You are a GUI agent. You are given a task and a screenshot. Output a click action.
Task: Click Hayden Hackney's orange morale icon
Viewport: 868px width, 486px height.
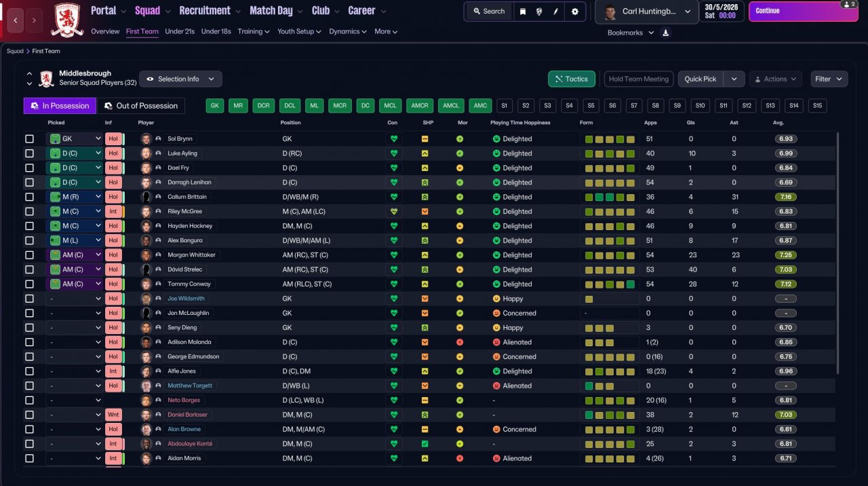coord(460,226)
